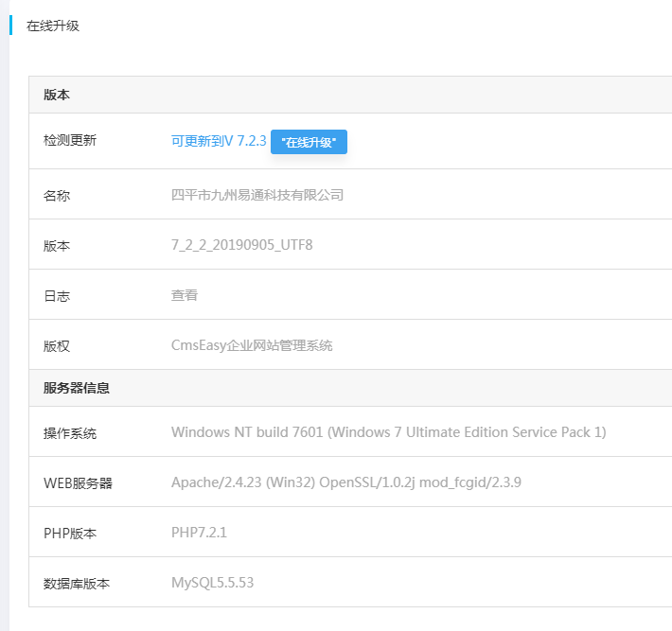Select the Apache/2.4.23 server info text
672x631 pixels.
click(345, 482)
